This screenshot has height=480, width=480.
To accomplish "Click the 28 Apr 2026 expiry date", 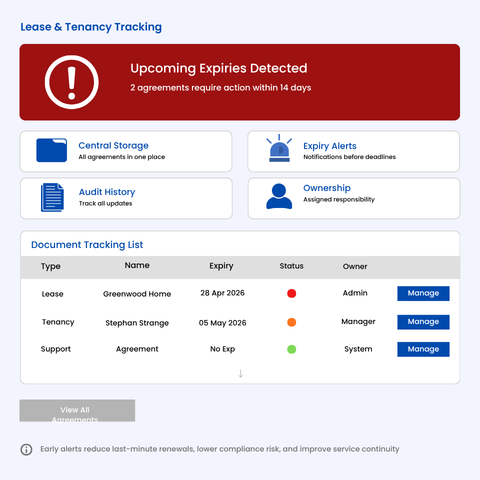I will pyautogui.click(x=222, y=293).
